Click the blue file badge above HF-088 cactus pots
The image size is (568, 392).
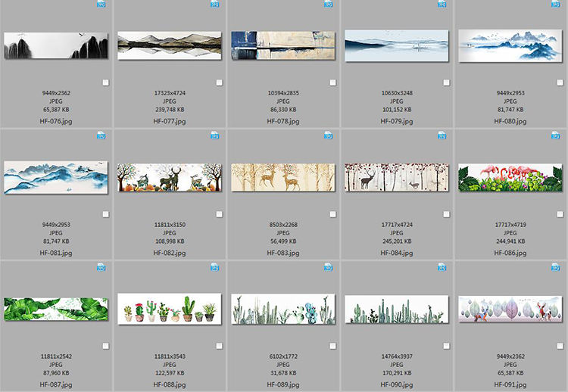pos(214,266)
